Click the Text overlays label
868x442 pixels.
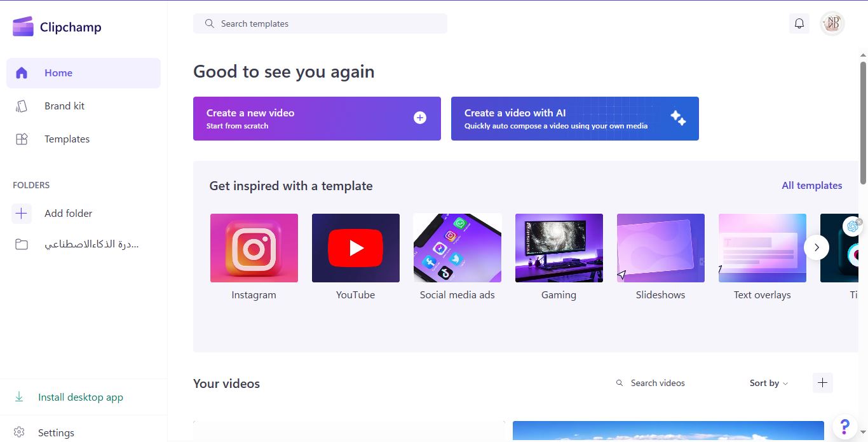point(763,295)
